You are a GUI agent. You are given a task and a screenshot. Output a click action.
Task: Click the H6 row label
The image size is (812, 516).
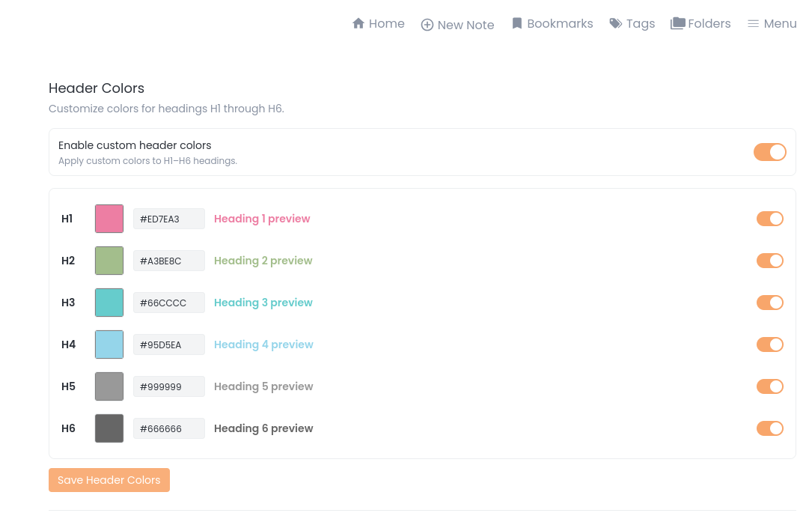68,428
